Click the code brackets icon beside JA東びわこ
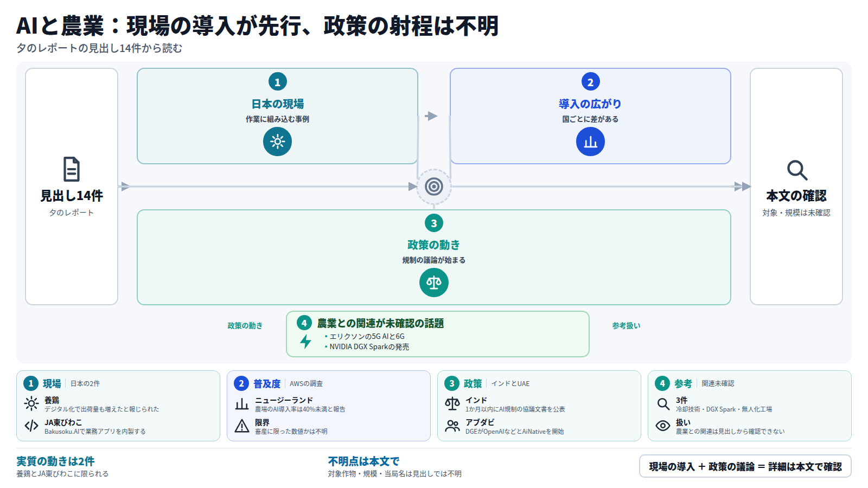 click(31, 426)
